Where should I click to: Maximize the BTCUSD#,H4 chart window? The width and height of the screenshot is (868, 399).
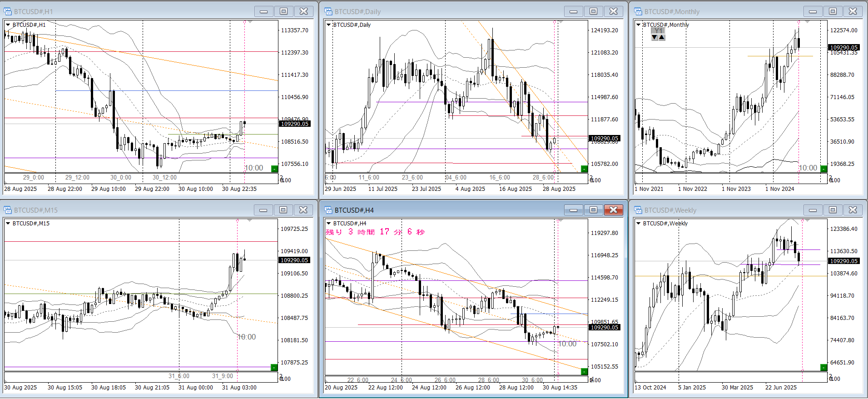point(593,209)
